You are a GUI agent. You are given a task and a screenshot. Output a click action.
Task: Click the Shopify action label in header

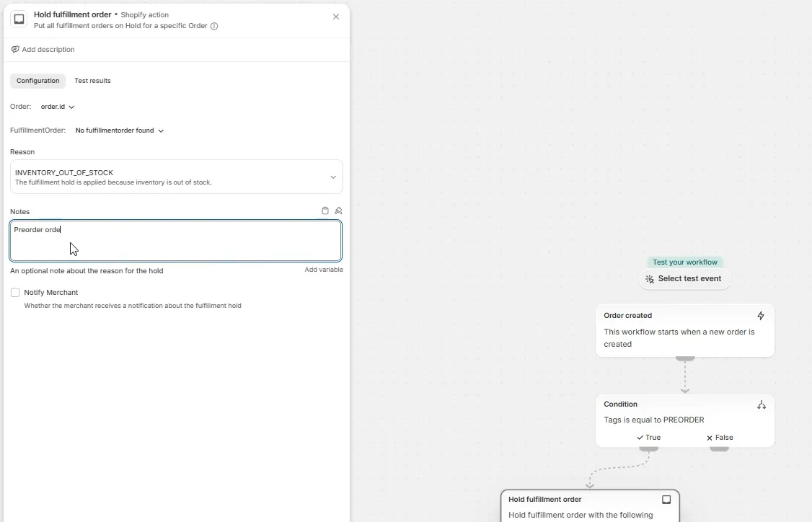(144, 15)
